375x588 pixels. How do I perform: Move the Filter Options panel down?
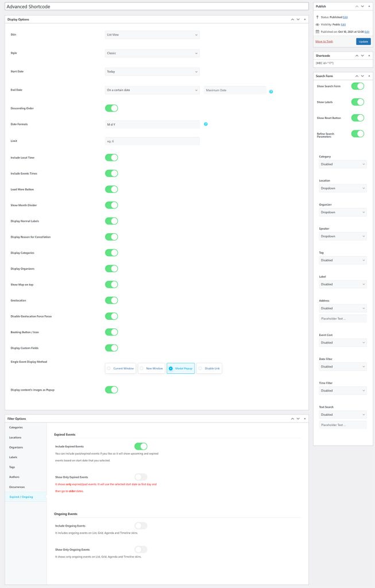(298, 419)
